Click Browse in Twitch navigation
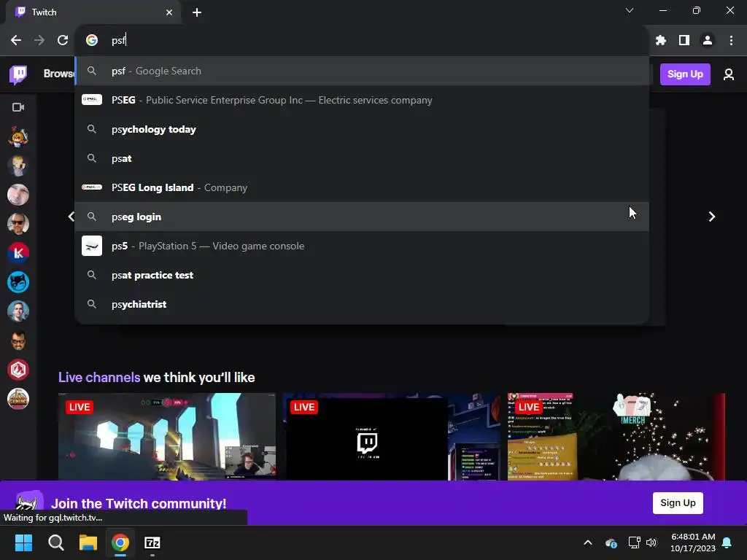This screenshot has width=747, height=560. tap(59, 74)
